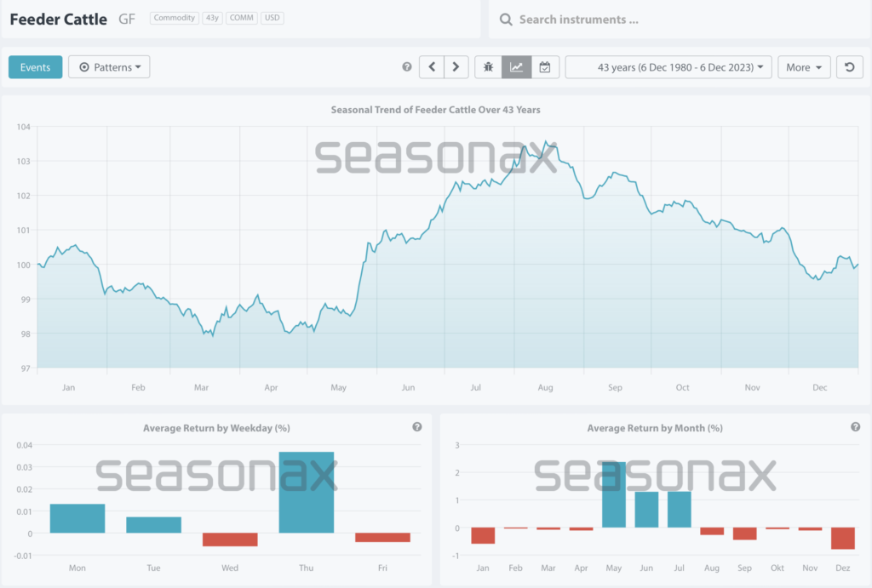Open help for Average Return by Weekday

[x=417, y=427]
